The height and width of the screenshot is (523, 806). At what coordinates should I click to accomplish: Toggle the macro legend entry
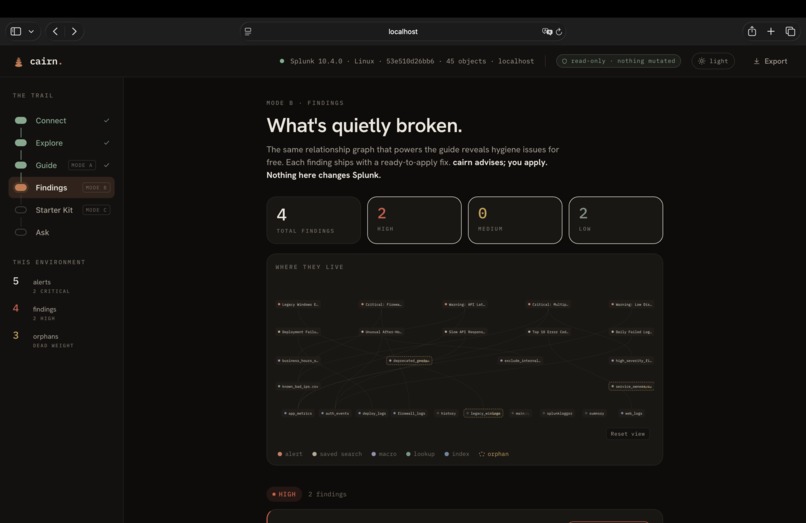(384, 454)
